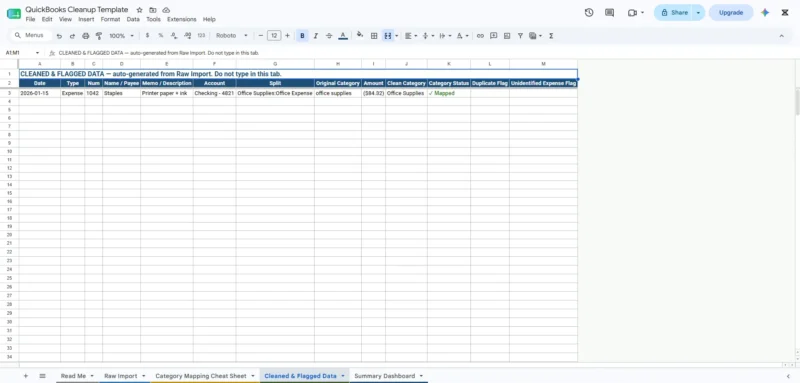The image size is (800, 383).
Task: Open the text wrapping dropdown
Action: click(x=445, y=36)
